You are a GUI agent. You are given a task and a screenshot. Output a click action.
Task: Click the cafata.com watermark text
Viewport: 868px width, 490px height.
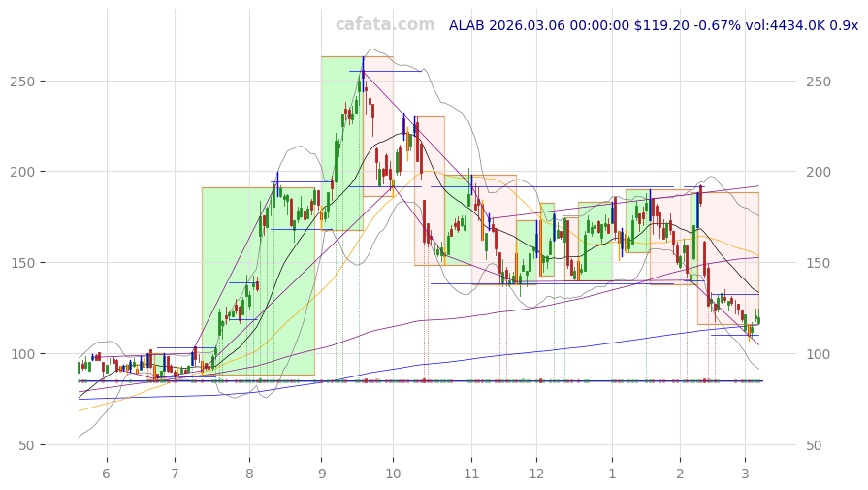pyautogui.click(x=385, y=25)
